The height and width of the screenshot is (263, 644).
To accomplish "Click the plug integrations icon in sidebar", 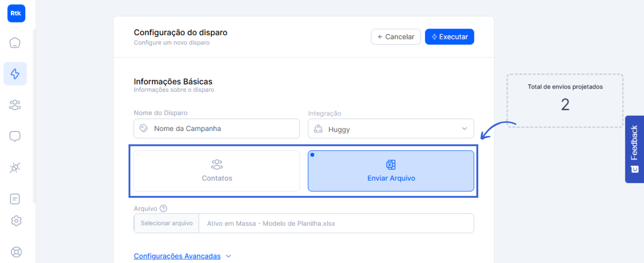I will tap(15, 168).
